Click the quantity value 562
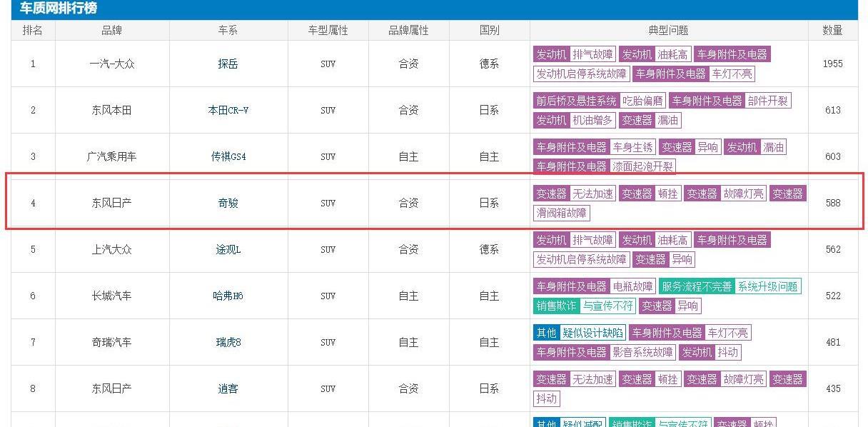The image size is (868, 427). click(832, 249)
